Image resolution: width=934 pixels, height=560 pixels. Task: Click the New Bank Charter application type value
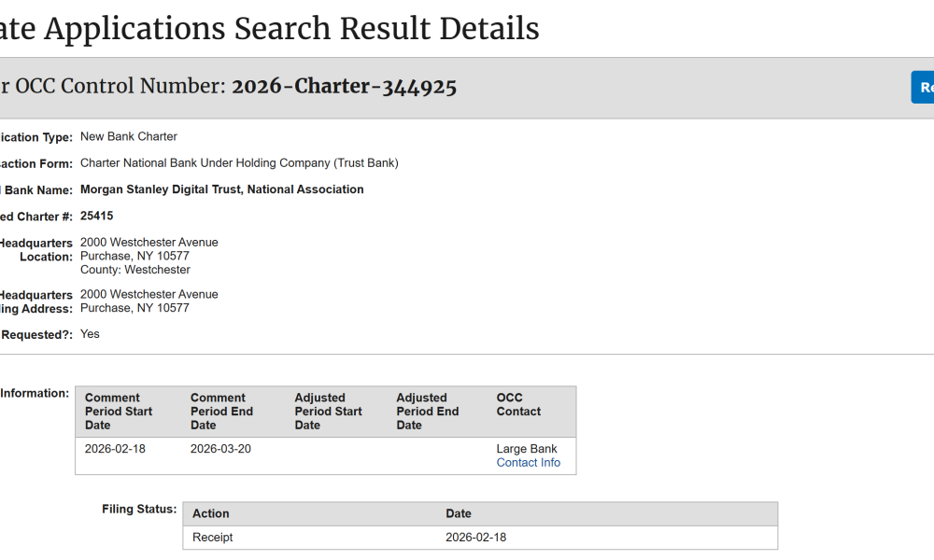click(x=128, y=136)
